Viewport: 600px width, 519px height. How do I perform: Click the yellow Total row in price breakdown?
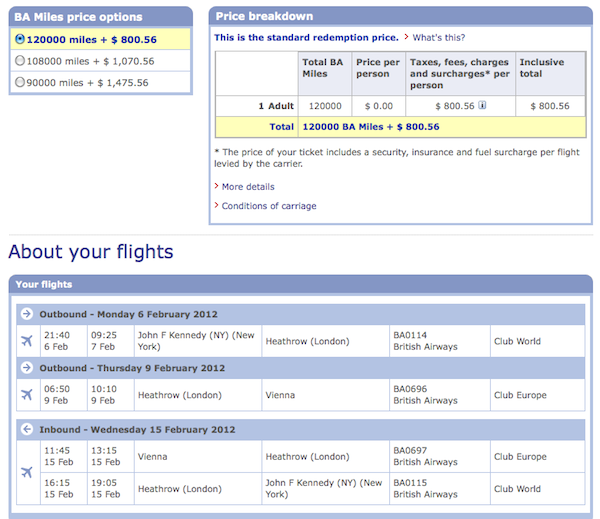pos(400,127)
